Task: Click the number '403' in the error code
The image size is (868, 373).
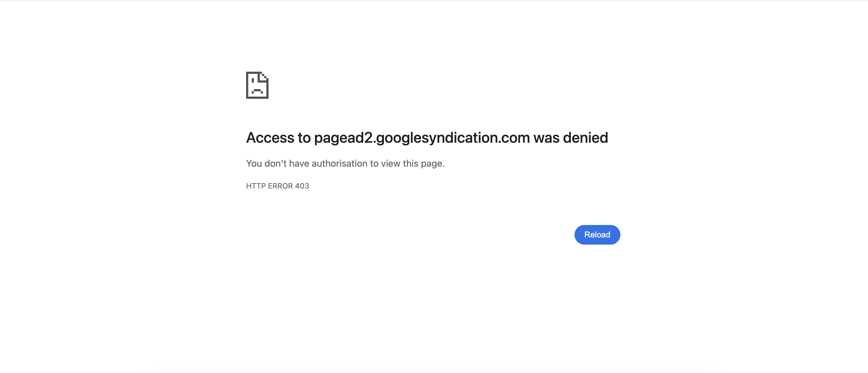Action: 302,186
